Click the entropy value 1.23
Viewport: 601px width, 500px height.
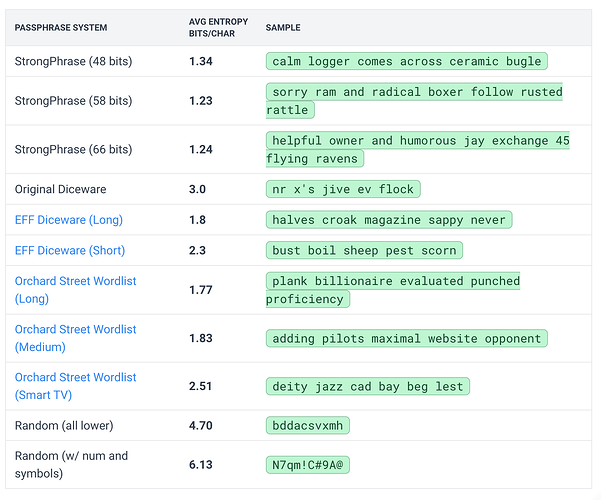coord(200,101)
